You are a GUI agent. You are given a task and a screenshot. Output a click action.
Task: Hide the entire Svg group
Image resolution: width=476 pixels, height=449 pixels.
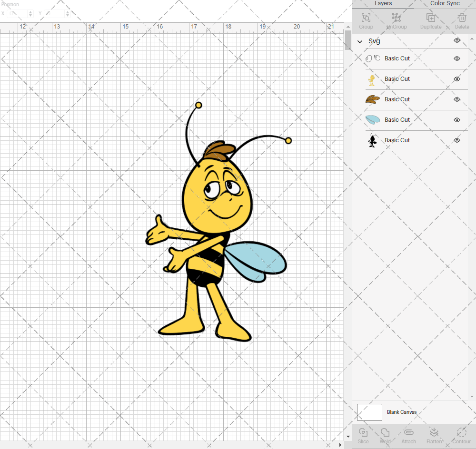(457, 40)
